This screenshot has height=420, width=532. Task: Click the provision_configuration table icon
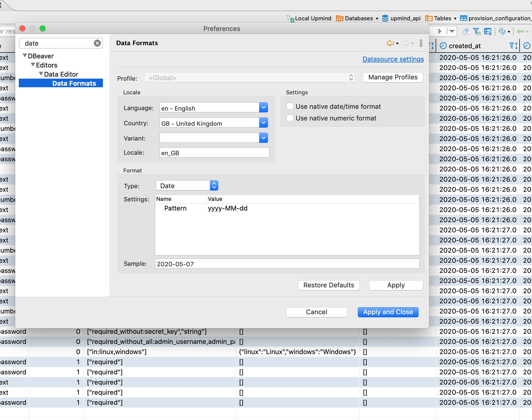[464, 18]
